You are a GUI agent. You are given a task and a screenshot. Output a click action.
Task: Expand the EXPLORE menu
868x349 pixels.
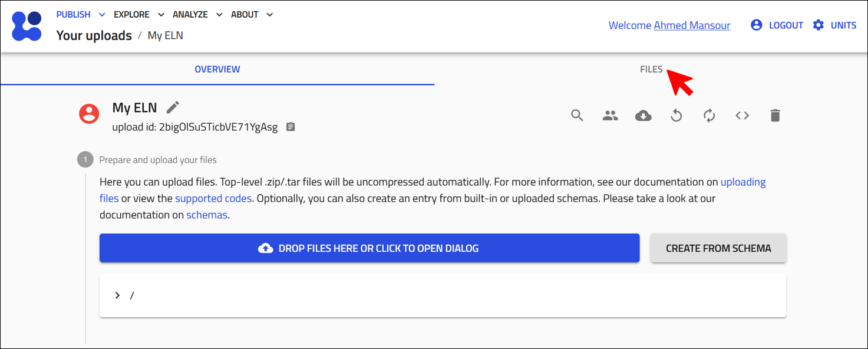click(138, 15)
